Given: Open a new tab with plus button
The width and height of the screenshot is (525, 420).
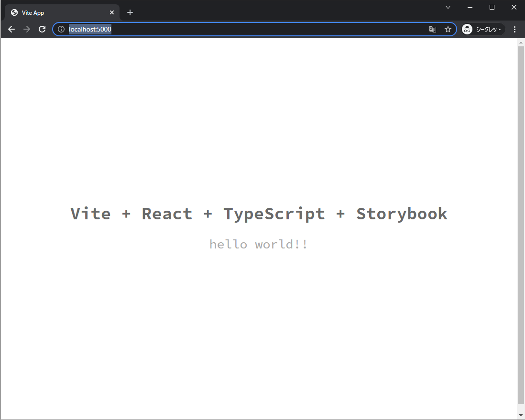Looking at the screenshot, I should click(130, 12).
